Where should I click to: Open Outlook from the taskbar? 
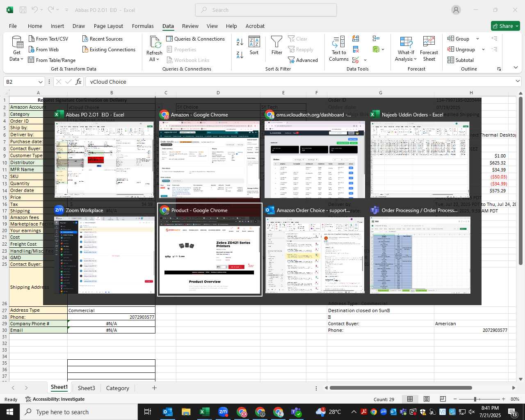pos(168,412)
